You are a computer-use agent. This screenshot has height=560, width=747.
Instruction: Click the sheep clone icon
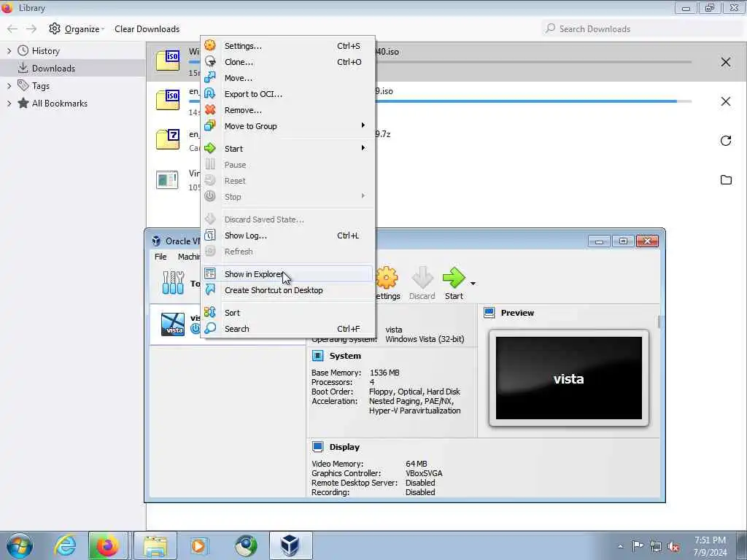210,62
